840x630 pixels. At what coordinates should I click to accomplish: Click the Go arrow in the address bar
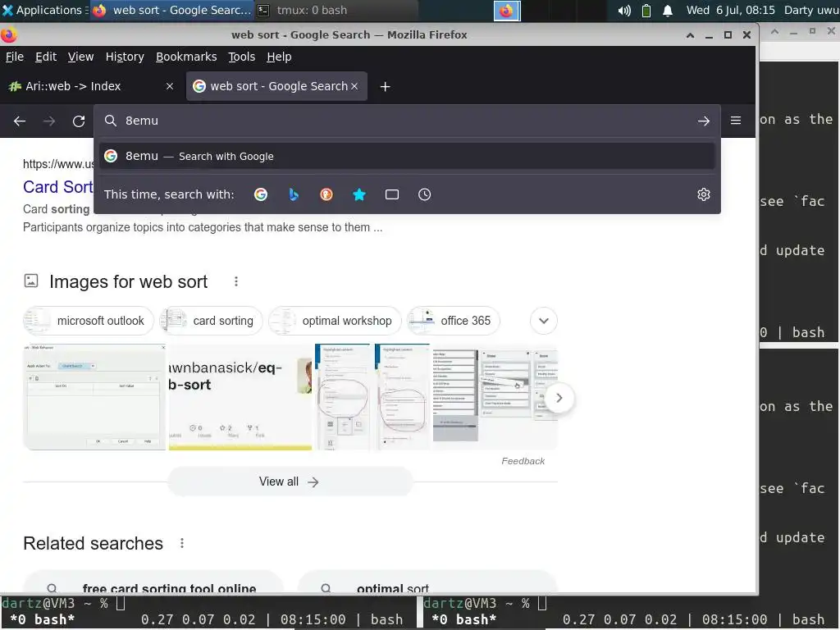tap(703, 121)
